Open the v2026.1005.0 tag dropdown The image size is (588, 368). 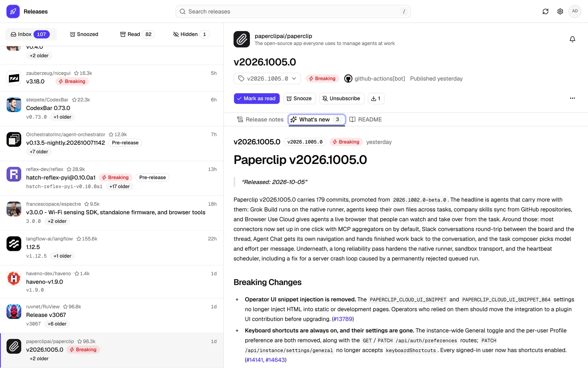(267, 79)
